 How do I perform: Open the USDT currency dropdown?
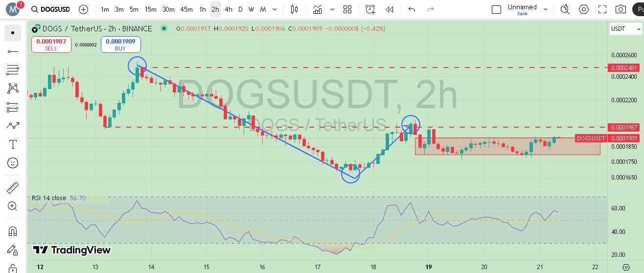point(625,29)
